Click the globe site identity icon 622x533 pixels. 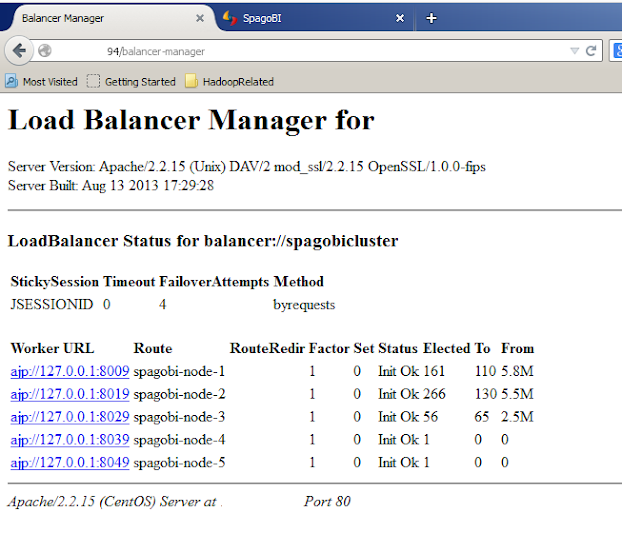click(x=44, y=51)
